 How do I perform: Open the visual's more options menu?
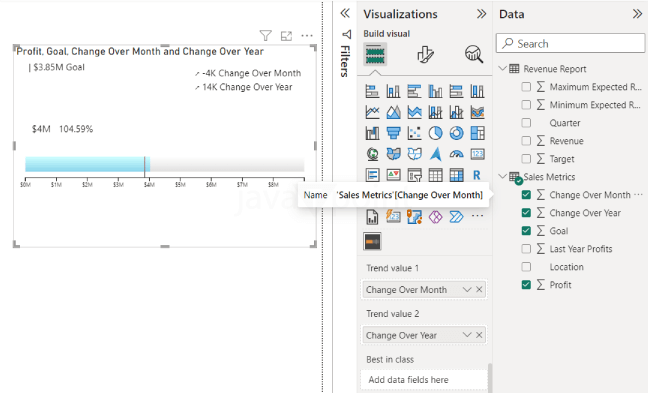307,36
